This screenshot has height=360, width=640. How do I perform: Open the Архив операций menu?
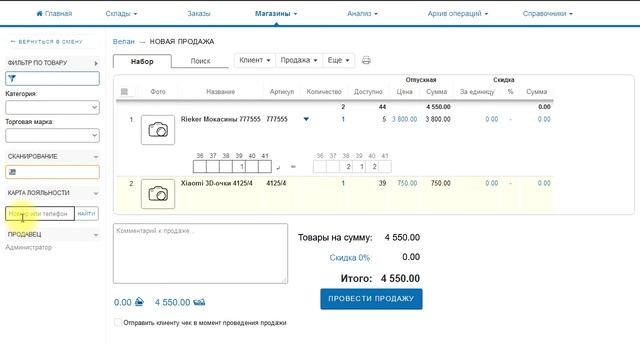coord(458,13)
